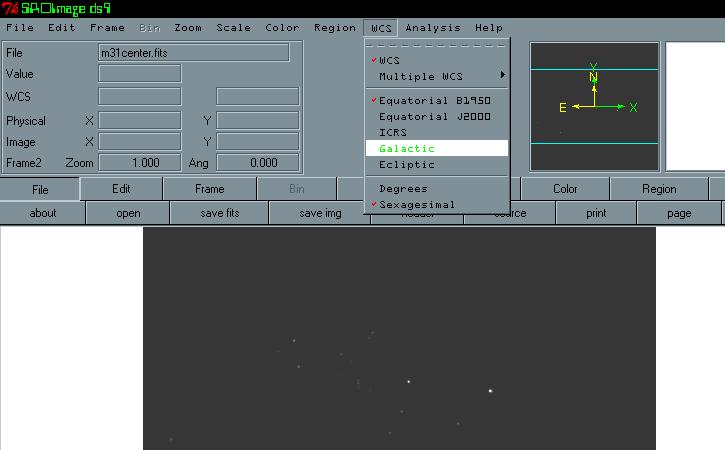
Task: Open the Frame menu in menu bar
Action: 107,28
